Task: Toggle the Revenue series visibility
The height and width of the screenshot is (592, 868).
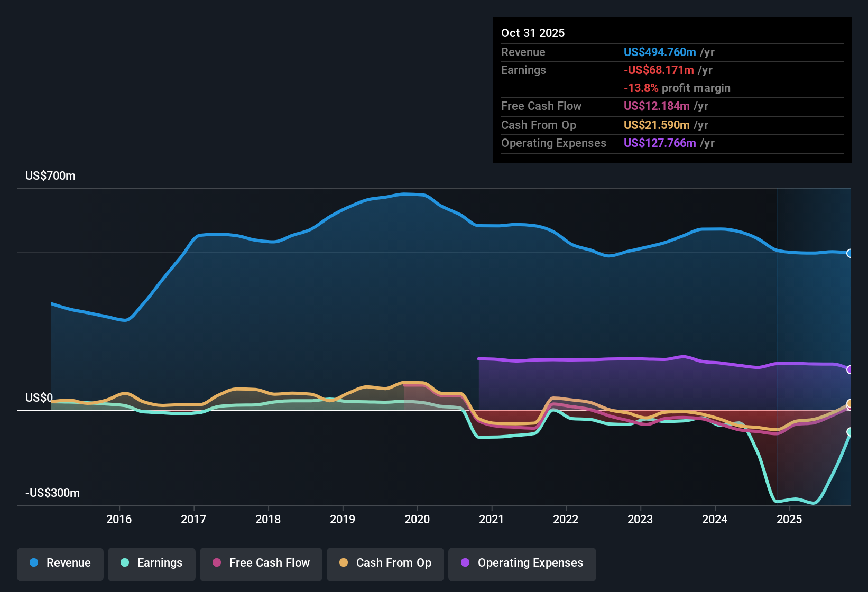Action: pyautogui.click(x=60, y=563)
